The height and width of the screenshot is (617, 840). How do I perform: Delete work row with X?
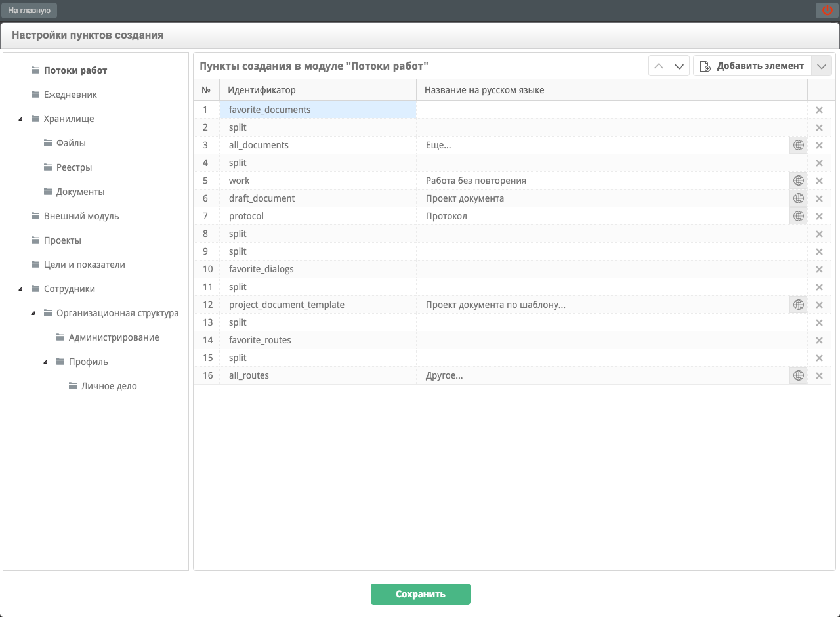pos(819,181)
